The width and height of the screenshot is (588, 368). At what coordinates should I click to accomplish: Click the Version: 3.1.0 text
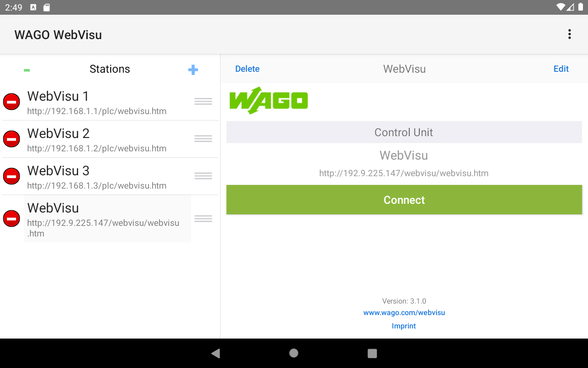(x=404, y=301)
